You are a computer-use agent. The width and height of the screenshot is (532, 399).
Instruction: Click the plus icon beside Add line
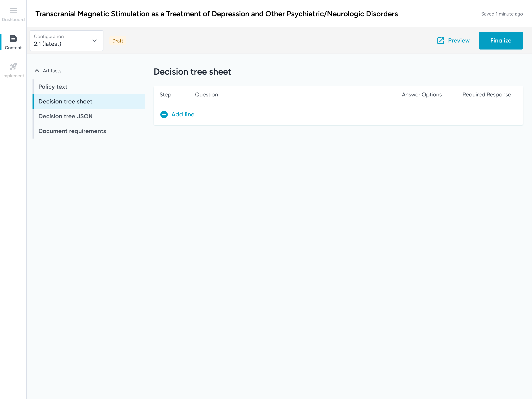164,115
